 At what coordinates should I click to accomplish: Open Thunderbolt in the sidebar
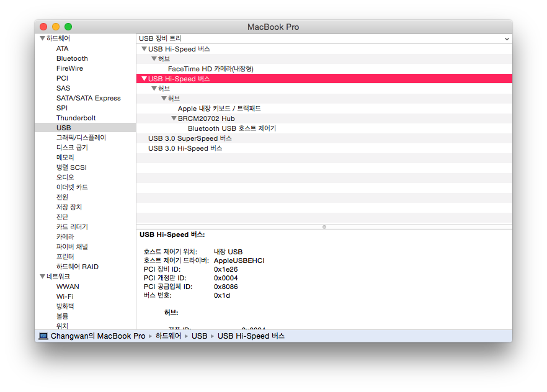(76, 118)
